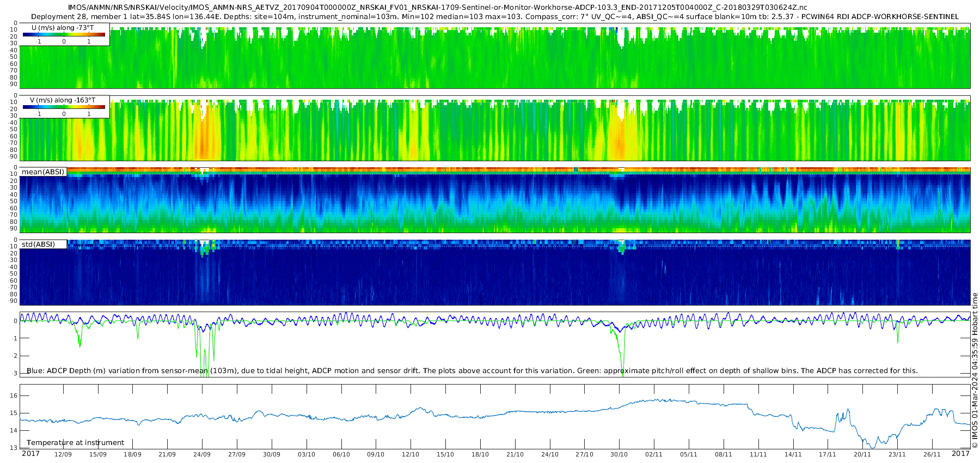Click the '23/11' date tick label
The image size is (980, 463).
(x=897, y=454)
